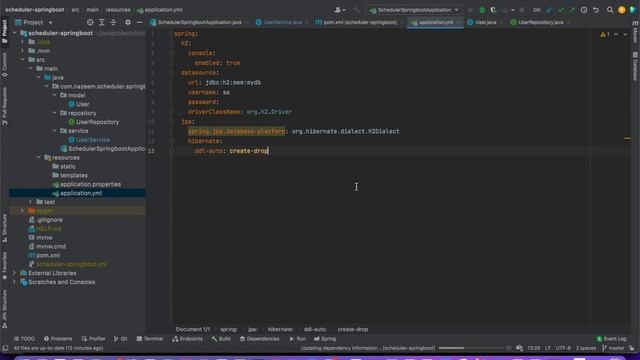Viewport: 640px width, 360px height.
Task: Open the Endpoints tool window
Action: (x=187, y=339)
